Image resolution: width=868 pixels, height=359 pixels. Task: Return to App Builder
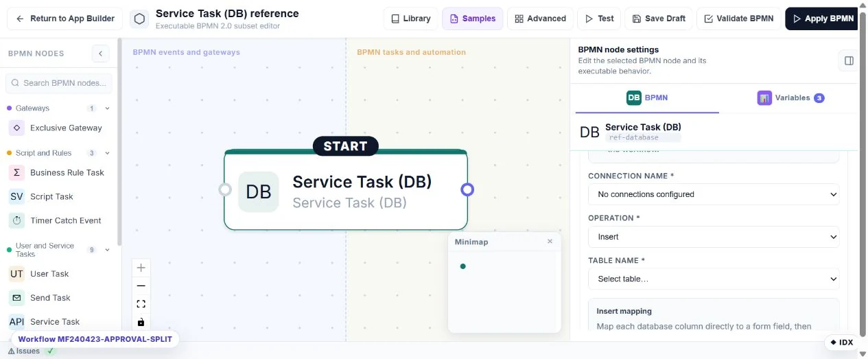(x=65, y=19)
